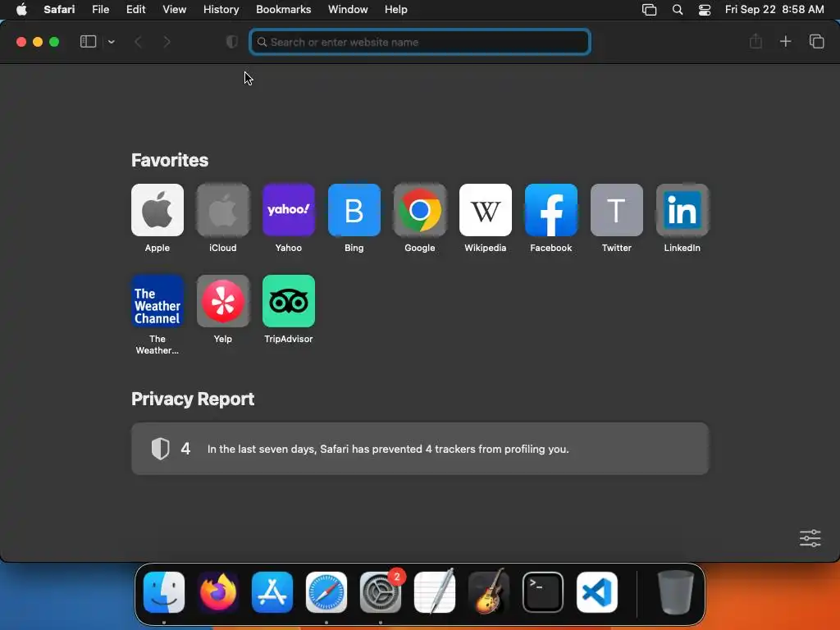Click Safari in the Dock
This screenshot has width=840, height=630.
click(x=326, y=592)
